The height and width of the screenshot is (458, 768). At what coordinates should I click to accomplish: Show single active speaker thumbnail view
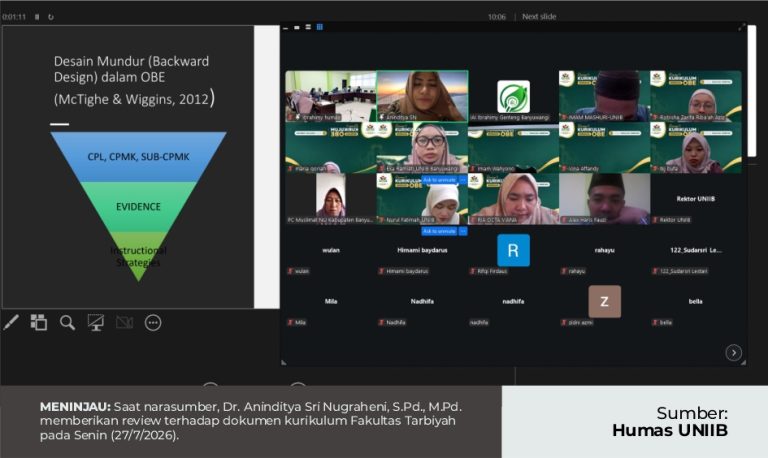coord(297,27)
